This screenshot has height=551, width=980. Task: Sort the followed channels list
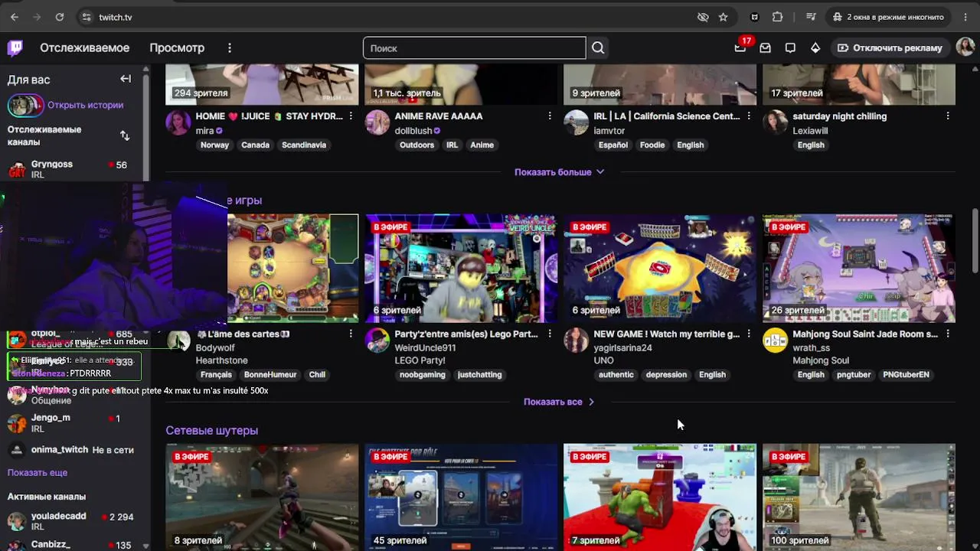coord(125,135)
